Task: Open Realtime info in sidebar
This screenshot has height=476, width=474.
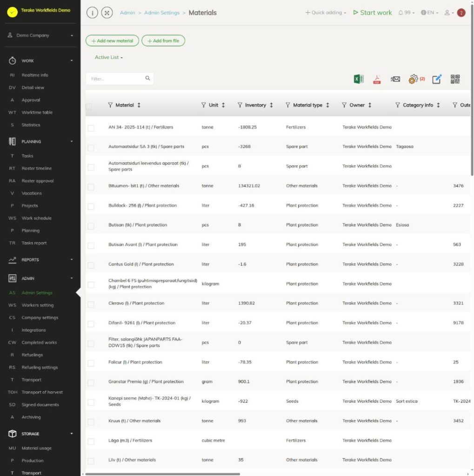Action: 34,75
